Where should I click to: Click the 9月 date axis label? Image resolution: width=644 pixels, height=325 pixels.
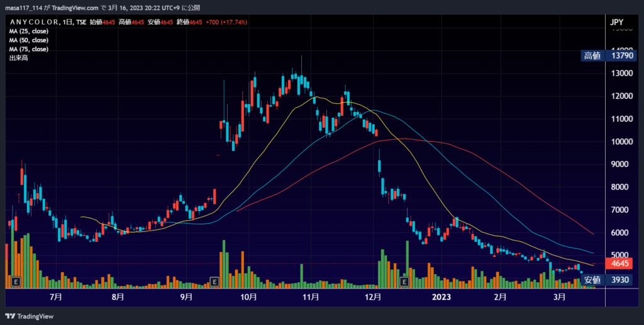(186, 297)
